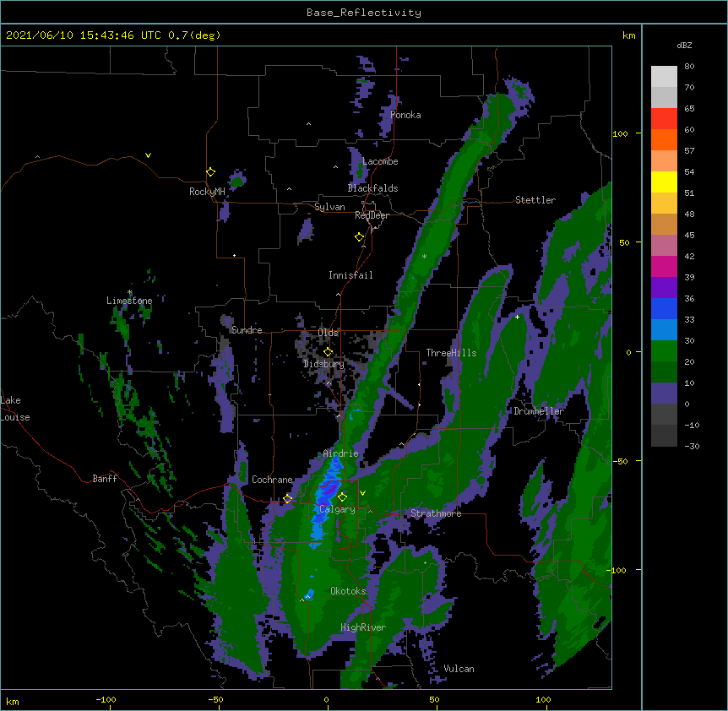Click the white plus marker northwest of Drumheller
The height and width of the screenshot is (711, 728).
click(x=517, y=317)
